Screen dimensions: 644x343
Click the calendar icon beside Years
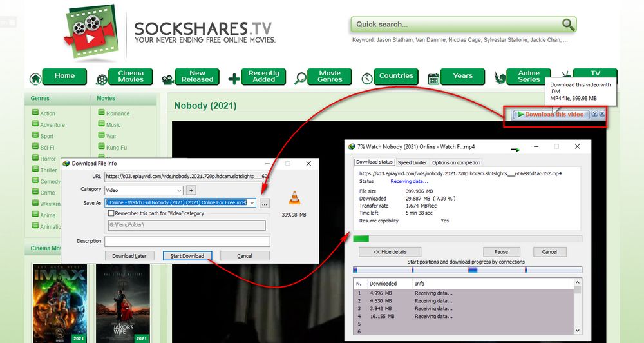click(x=433, y=79)
